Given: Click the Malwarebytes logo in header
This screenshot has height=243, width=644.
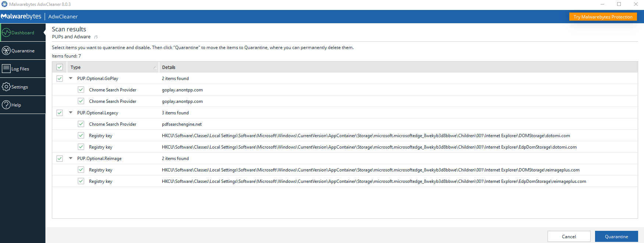Looking at the screenshot, I should pyautogui.click(x=21, y=17).
